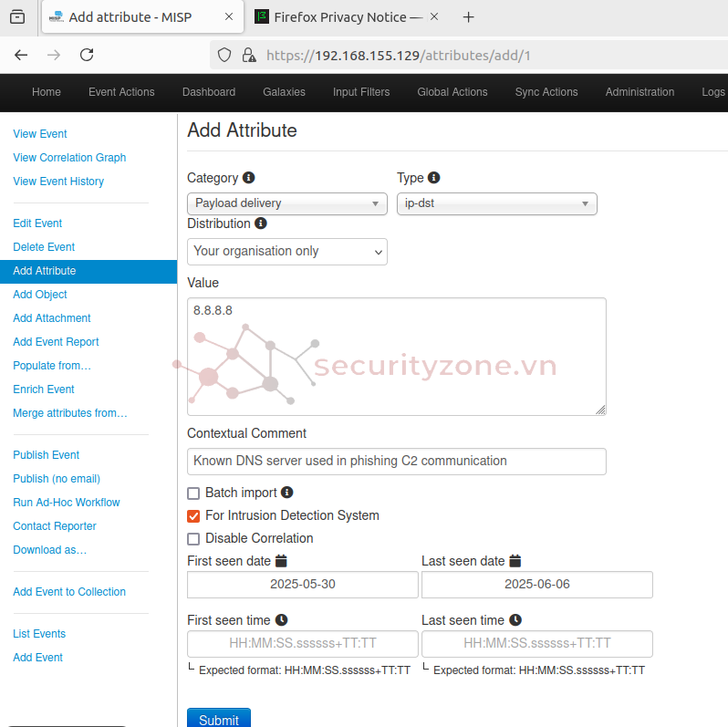The image size is (728, 727).
Task: Switch to the Firefox Privacy Notice tab
Action: tap(348, 17)
